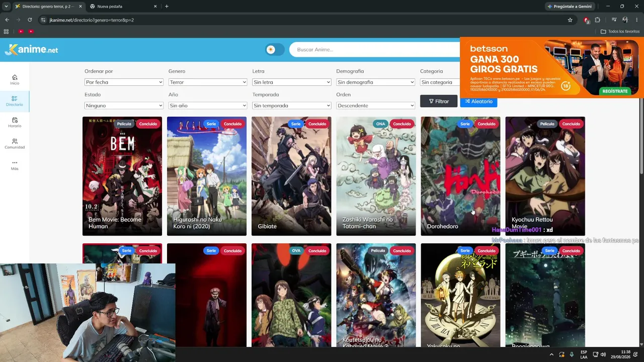Screen dimensions: 644x362
Task: Toggle the light/dark theme switch
Action: (275, 49)
